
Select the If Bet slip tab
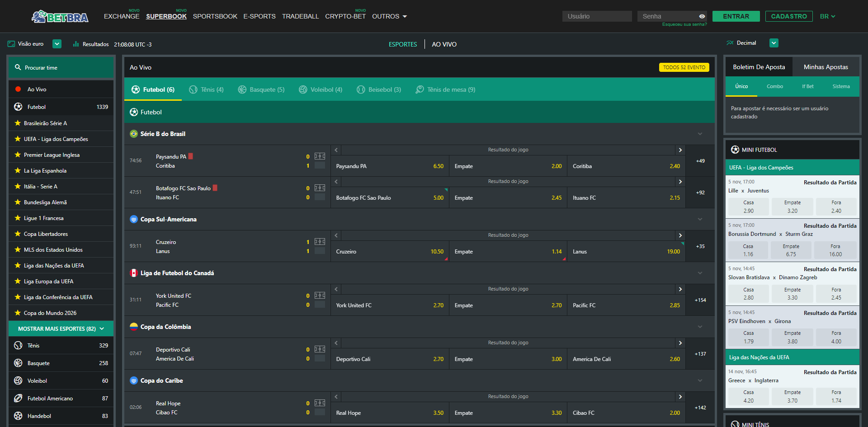tap(808, 86)
